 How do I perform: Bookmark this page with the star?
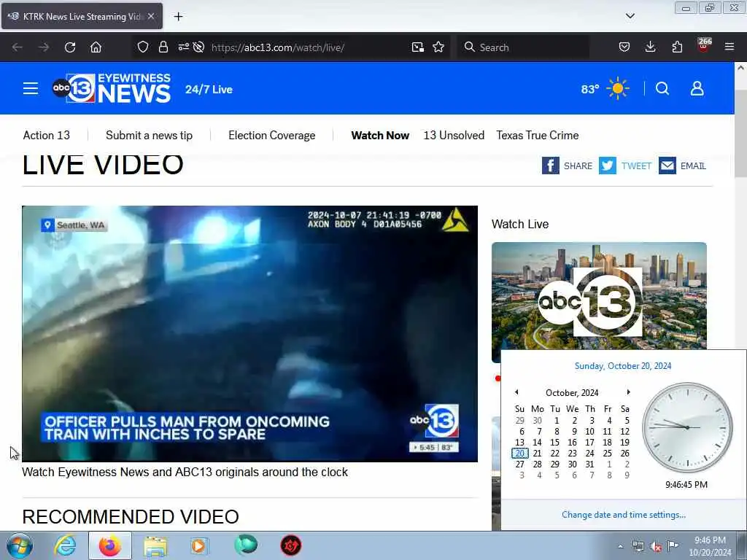(x=438, y=47)
